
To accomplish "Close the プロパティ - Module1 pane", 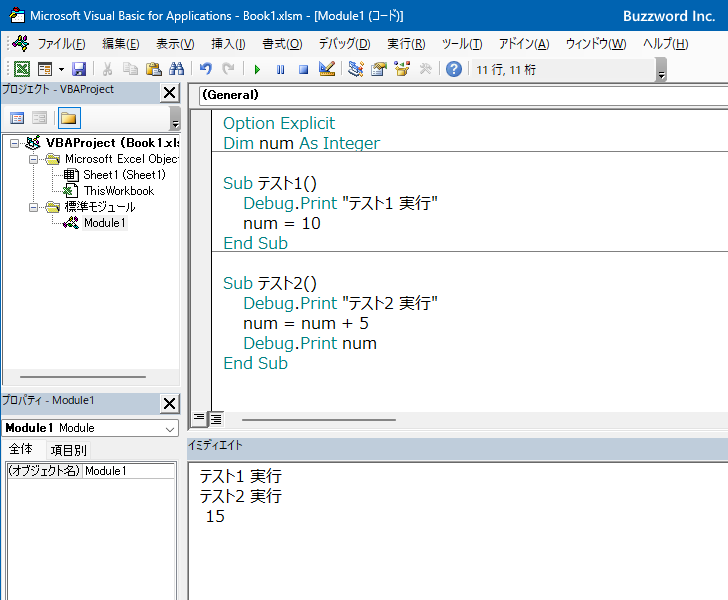I will click(169, 403).
